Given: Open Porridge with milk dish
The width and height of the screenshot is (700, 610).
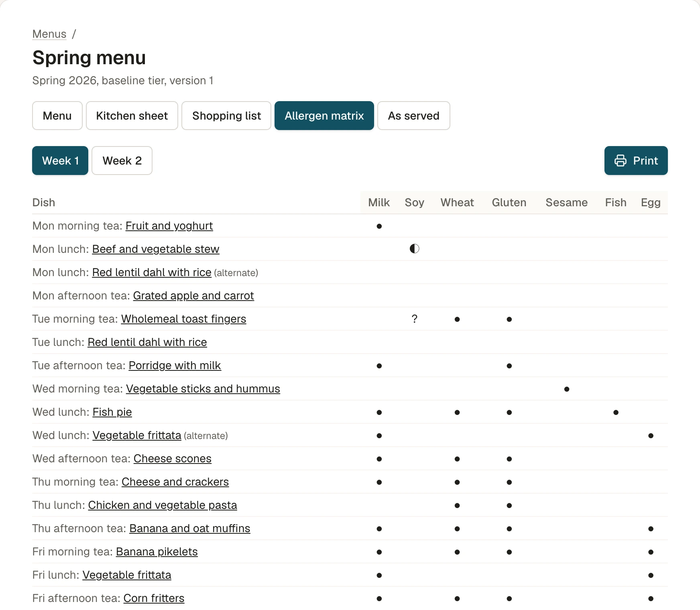Looking at the screenshot, I should 175,365.
